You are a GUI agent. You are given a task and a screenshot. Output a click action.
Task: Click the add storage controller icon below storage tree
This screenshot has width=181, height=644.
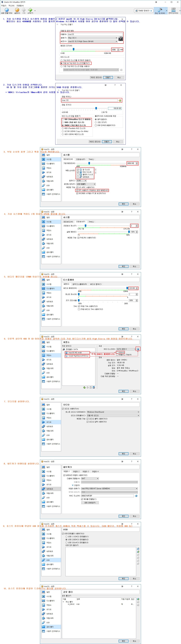(x=84, y=387)
